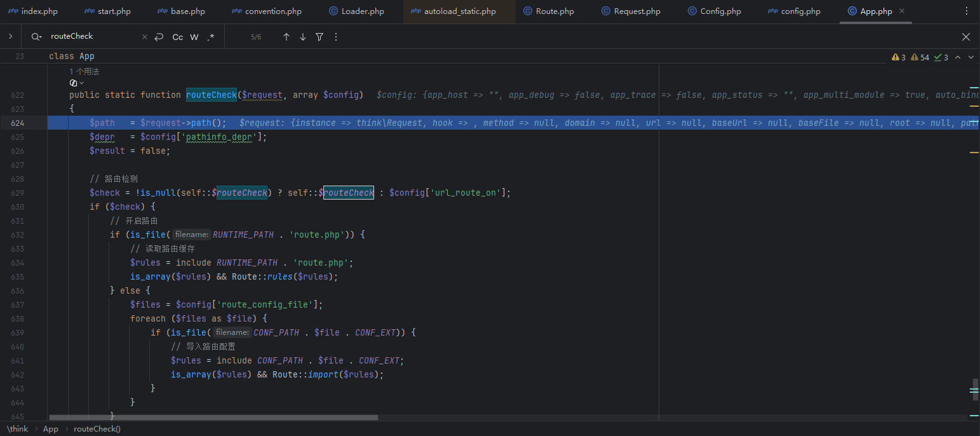Click the \think breadcrumb
This screenshot has width=980, height=436.
pos(18,429)
